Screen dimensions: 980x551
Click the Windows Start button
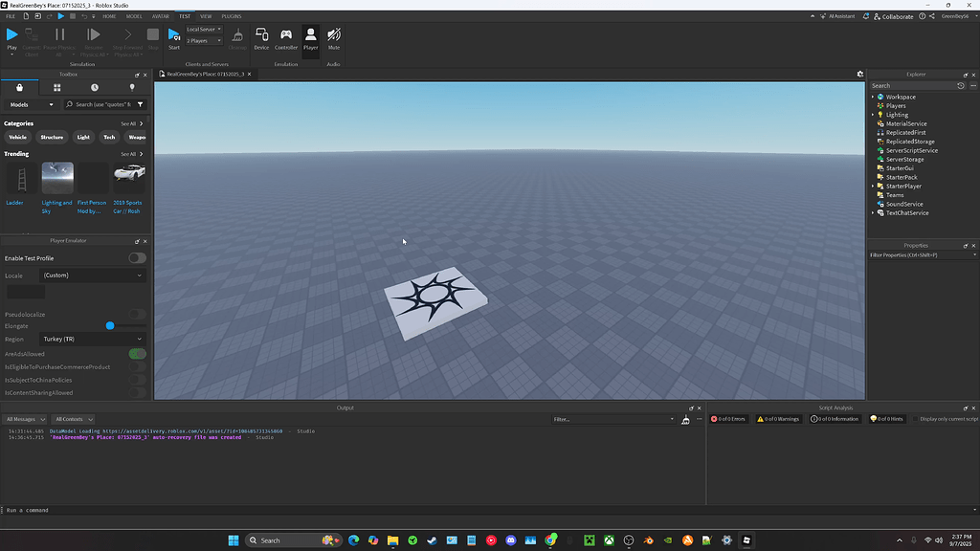point(234,540)
